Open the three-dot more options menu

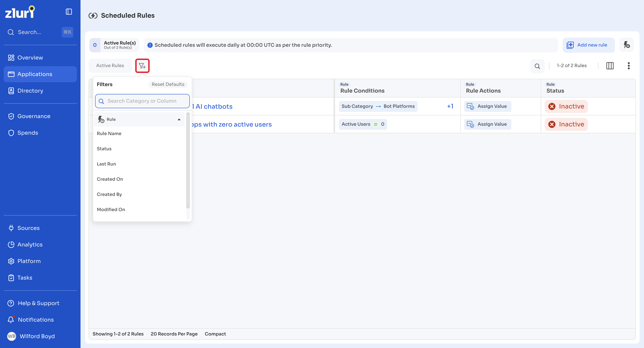pyautogui.click(x=629, y=66)
